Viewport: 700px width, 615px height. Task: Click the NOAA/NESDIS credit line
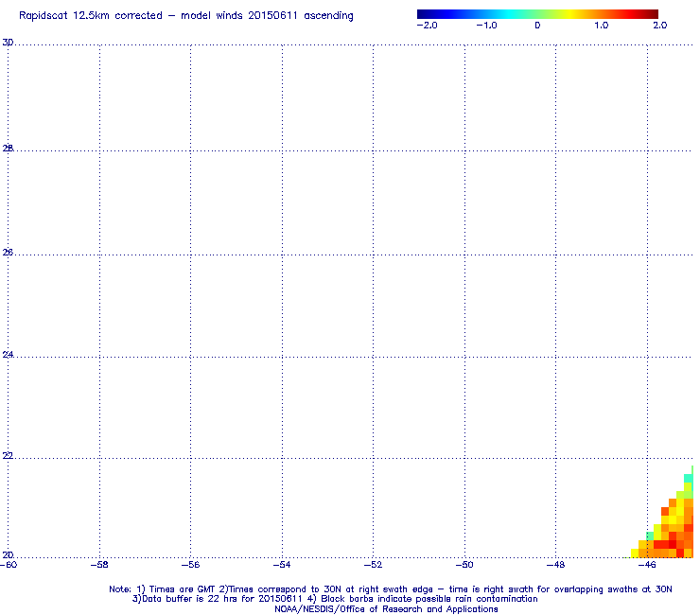point(386,609)
